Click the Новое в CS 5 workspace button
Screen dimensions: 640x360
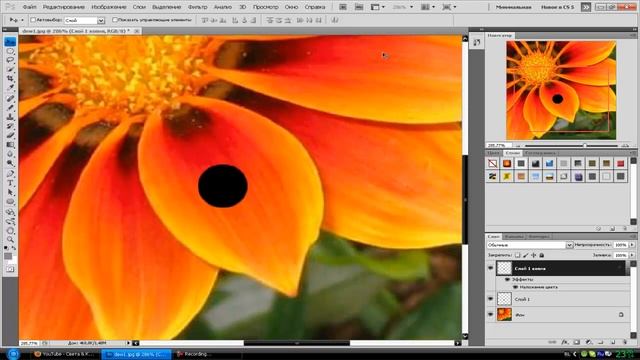[x=557, y=7]
